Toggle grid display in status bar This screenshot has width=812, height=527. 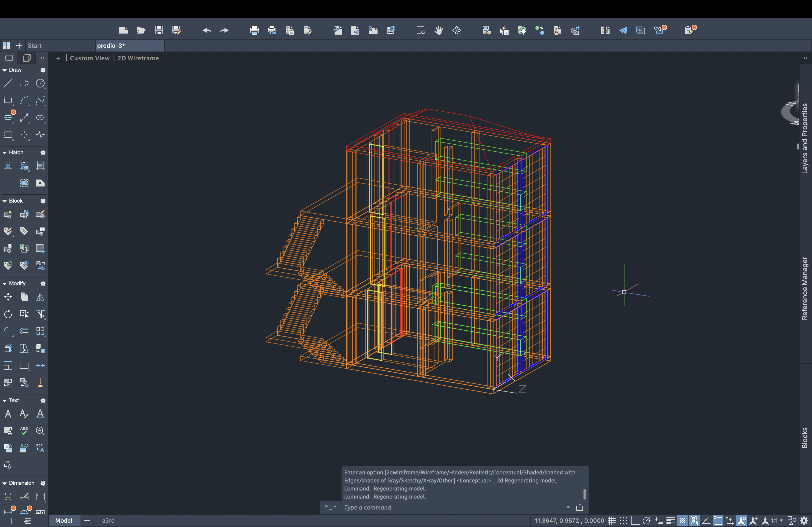coord(611,521)
